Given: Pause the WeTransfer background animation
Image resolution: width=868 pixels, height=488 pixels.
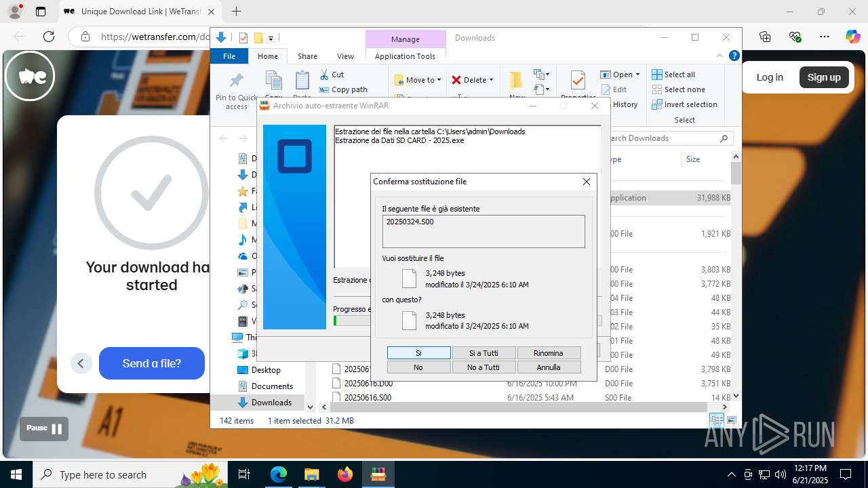Looking at the screenshot, I should pyautogui.click(x=44, y=428).
